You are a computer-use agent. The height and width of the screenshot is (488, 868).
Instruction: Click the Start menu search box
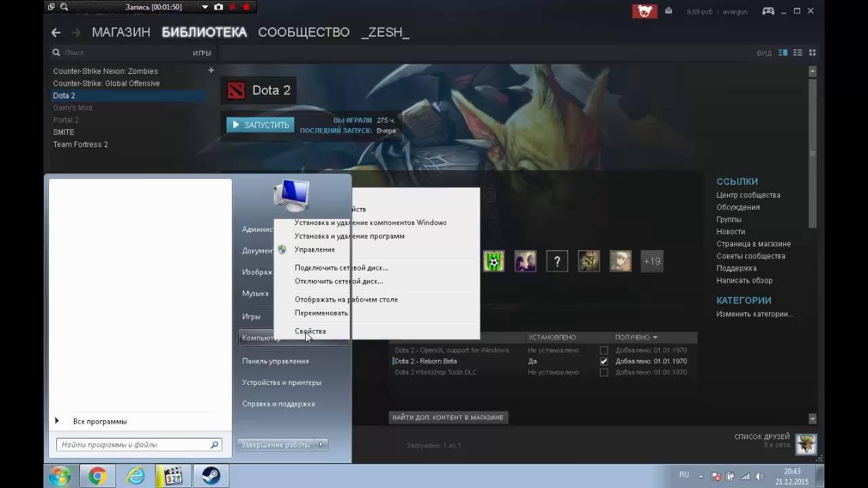tap(139, 445)
